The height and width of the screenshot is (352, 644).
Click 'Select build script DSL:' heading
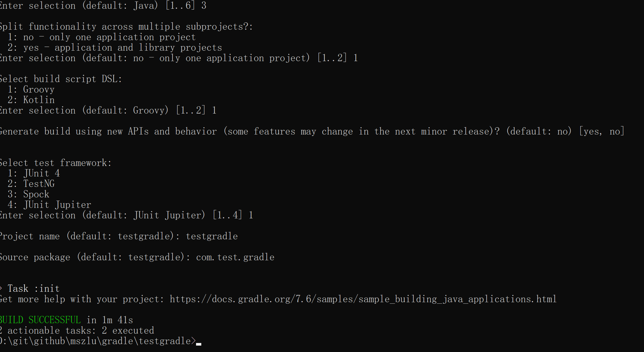[61, 79]
